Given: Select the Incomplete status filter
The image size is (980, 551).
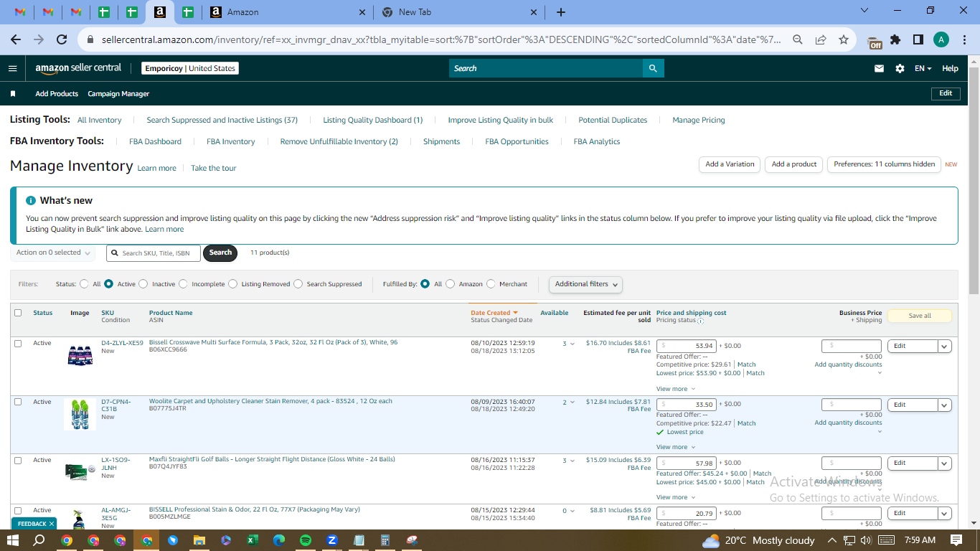Looking at the screenshot, I should click(183, 284).
